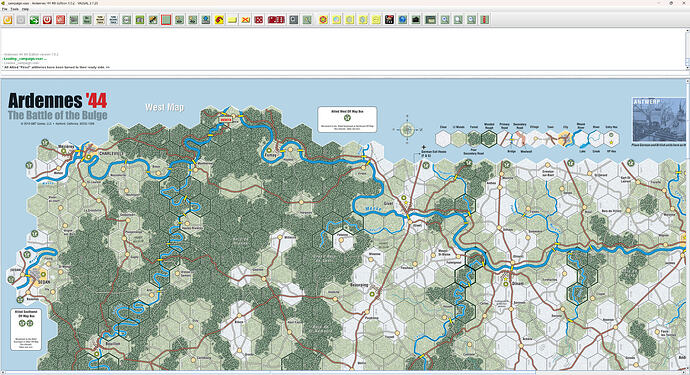
Task: Open the Tools menu
Action: tap(15, 9)
